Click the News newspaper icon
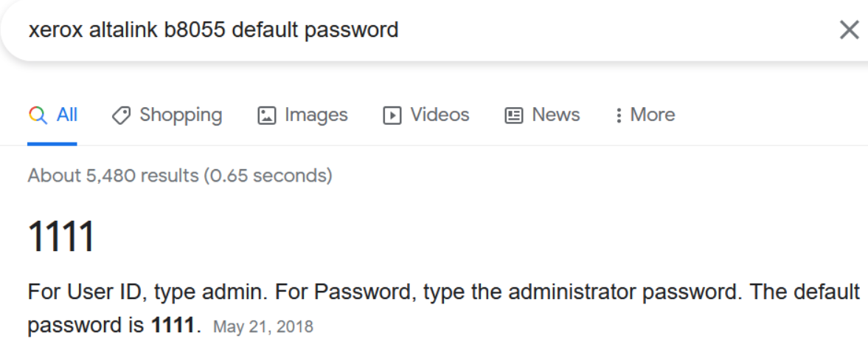 tap(513, 115)
